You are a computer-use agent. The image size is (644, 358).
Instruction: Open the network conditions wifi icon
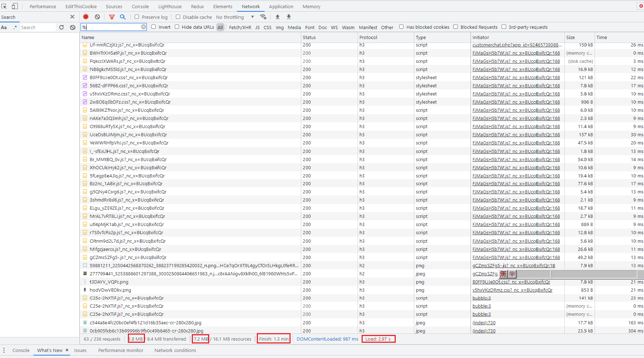263,17
